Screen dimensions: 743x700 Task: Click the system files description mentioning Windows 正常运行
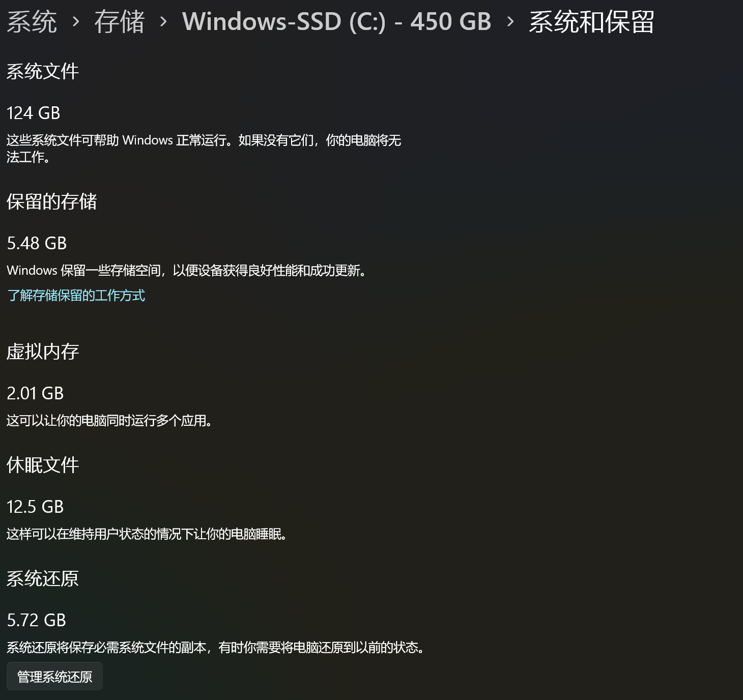(x=204, y=149)
